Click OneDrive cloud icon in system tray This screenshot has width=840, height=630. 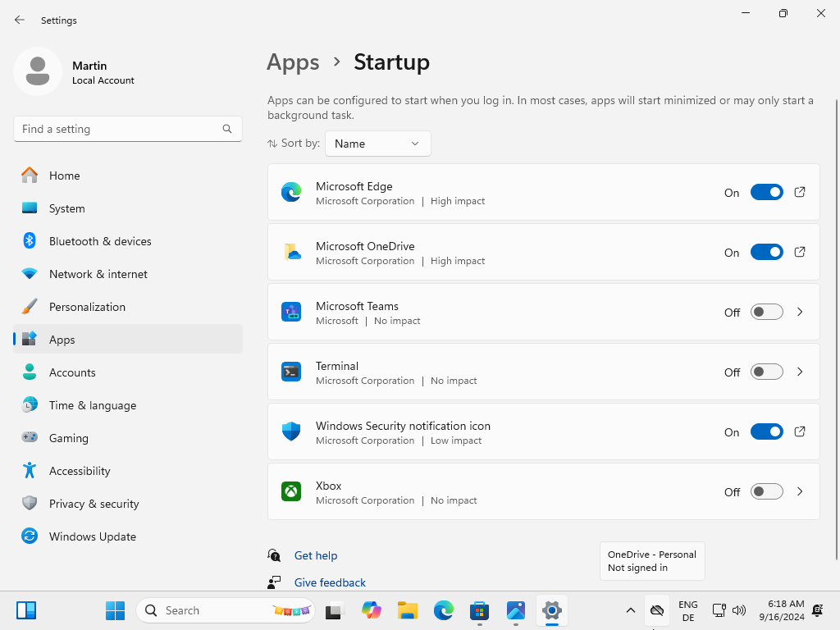tap(656, 610)
